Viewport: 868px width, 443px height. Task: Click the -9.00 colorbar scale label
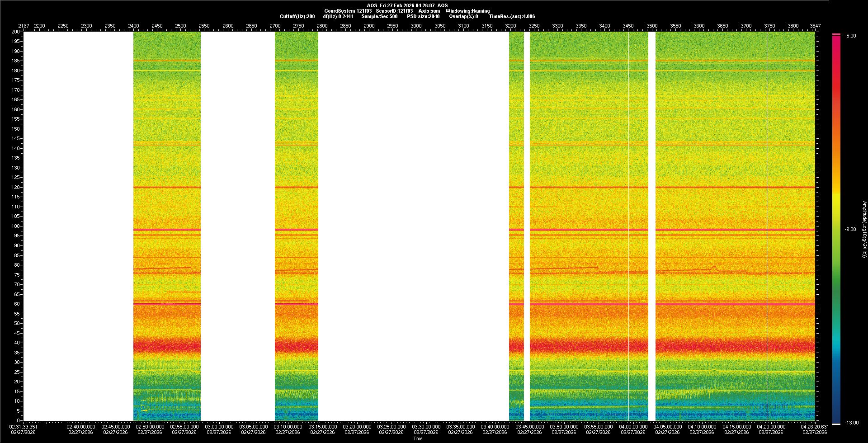click(x=850, y=230)
